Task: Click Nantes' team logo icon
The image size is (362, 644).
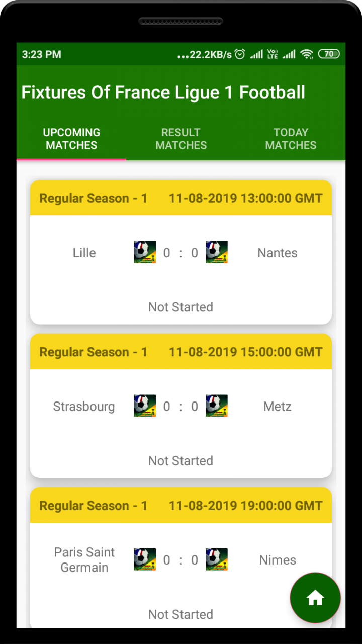Action: pyautogui.click(x=217, y=252)
